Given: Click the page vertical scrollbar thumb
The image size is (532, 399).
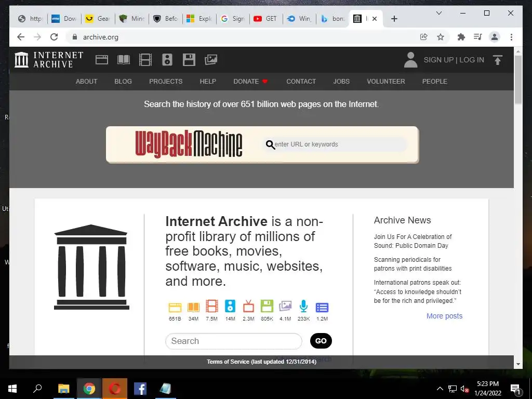Looking at the screenshot, I should click(518, 79).
